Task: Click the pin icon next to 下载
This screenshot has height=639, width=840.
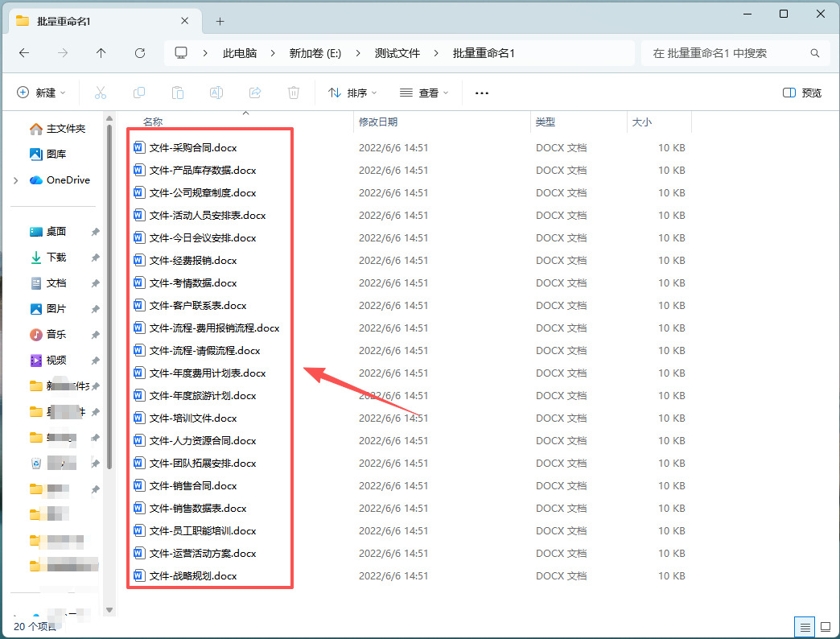Action: click(x=95, y=258)
